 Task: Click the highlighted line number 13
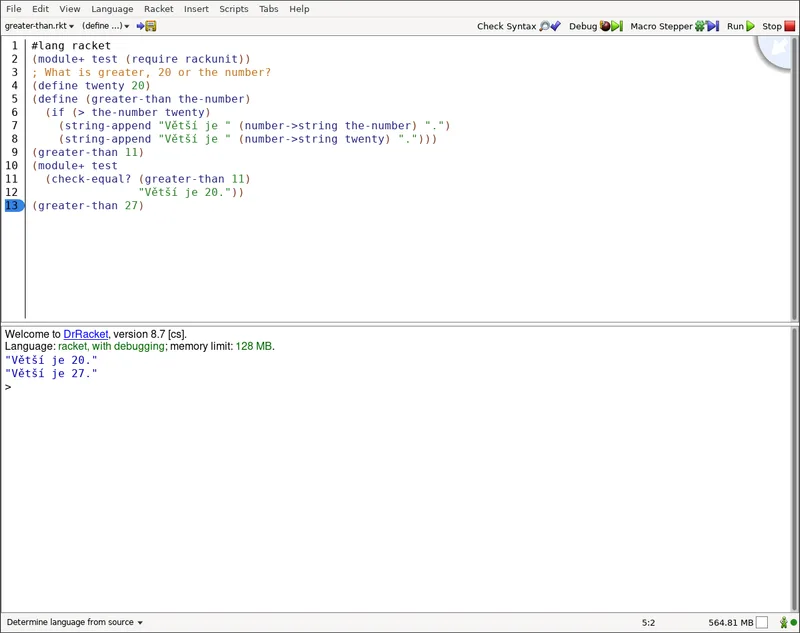point(13,206)
